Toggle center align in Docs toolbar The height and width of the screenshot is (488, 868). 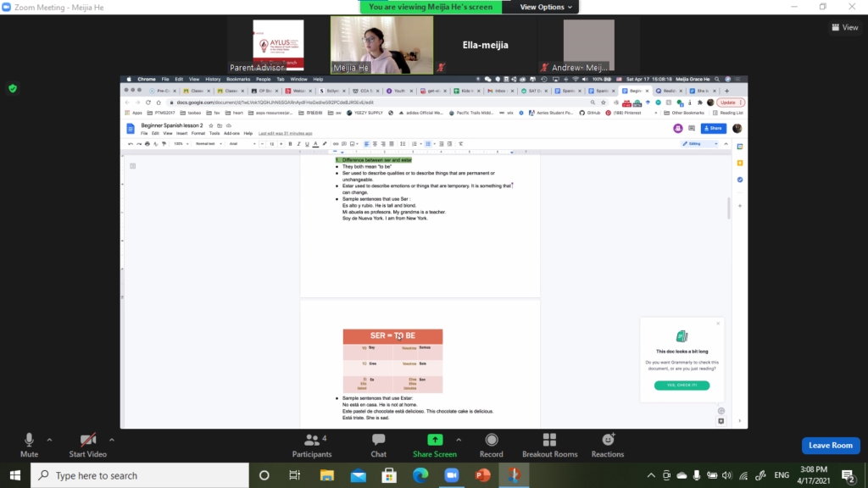[375, 144]
